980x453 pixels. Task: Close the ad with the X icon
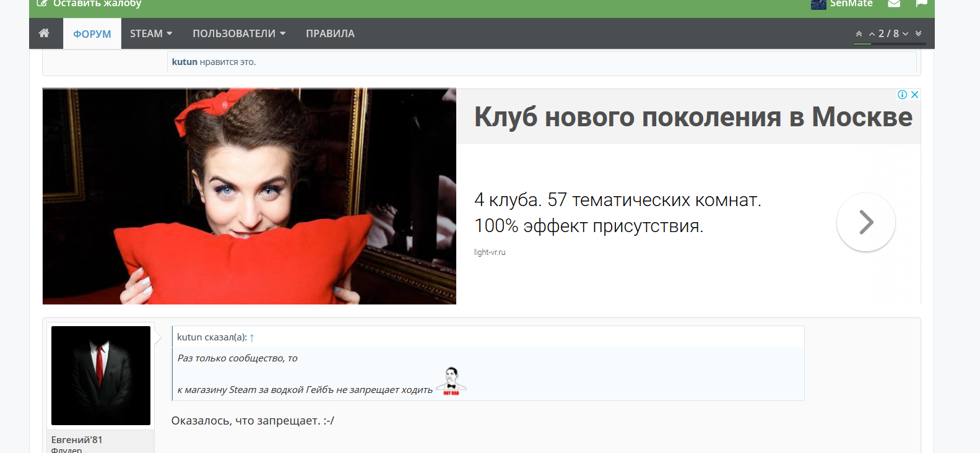914,95
